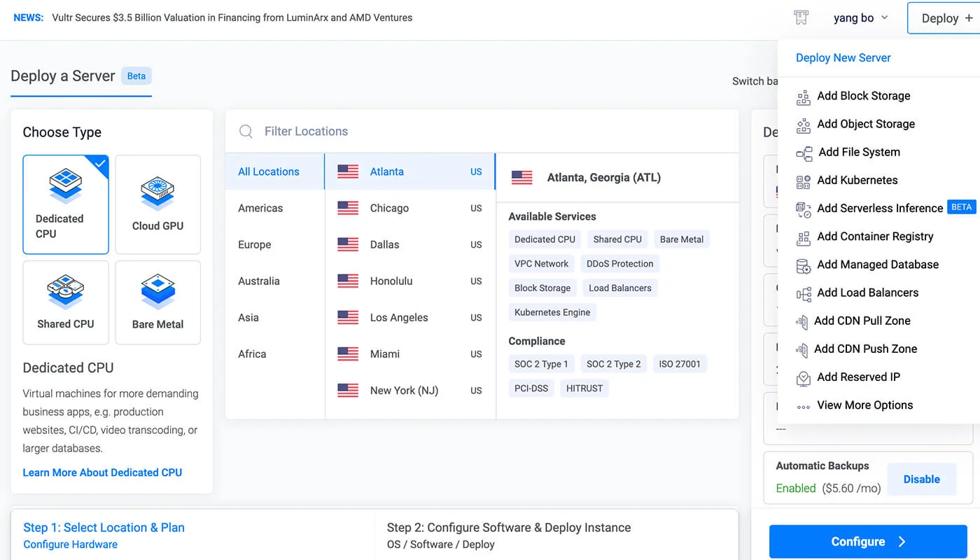
Task: Click the Add CDN Pull Zone icon
Action: pyautogui.click(x=802, y=321)
